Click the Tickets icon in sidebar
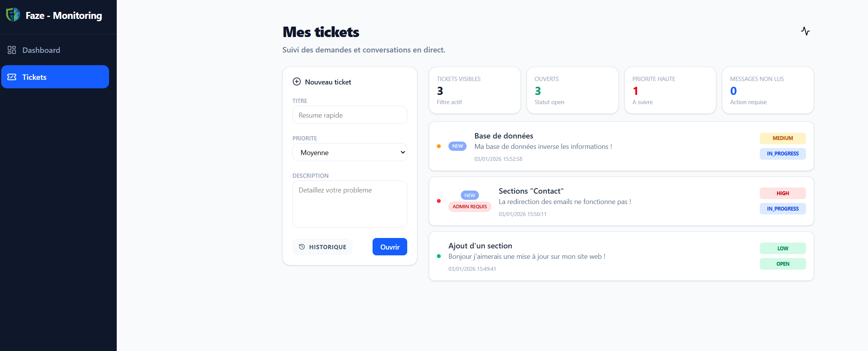 click(12, 77)
